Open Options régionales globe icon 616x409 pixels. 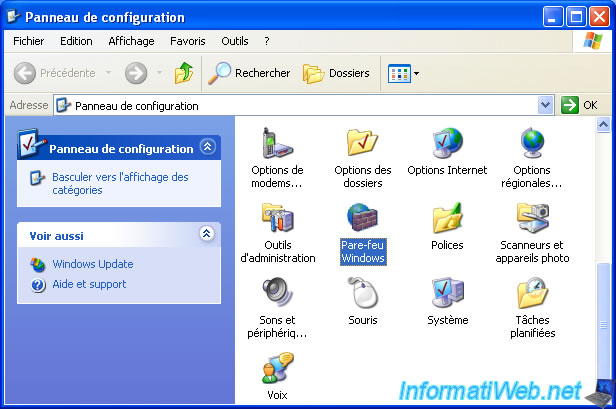point(532,143)
